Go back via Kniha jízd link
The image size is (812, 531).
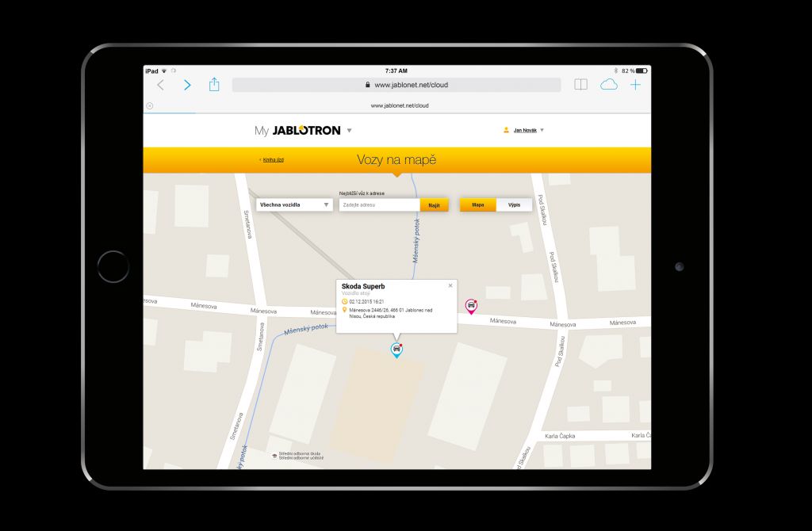(x=272, y=160)
